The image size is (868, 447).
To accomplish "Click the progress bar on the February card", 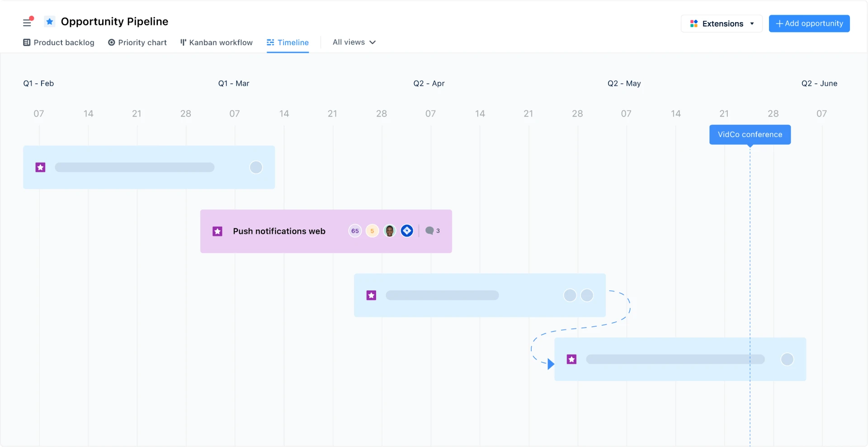I will pyautogui.click(x=134, y=167).
